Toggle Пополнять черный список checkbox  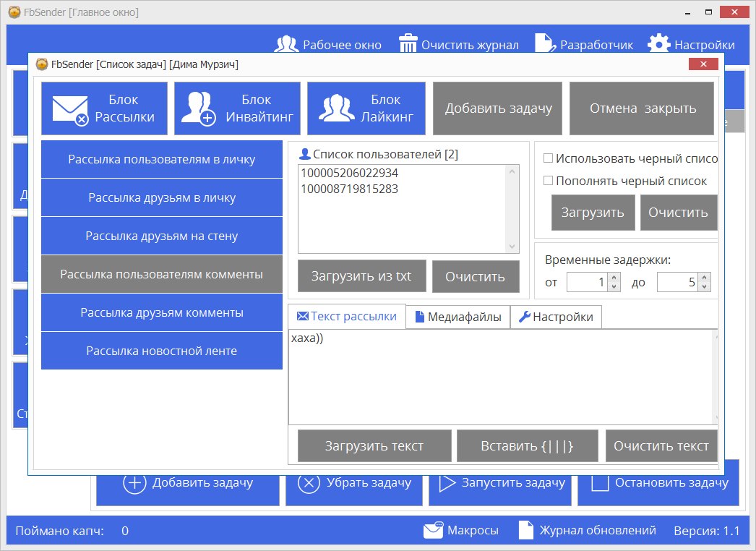point(548,181)
